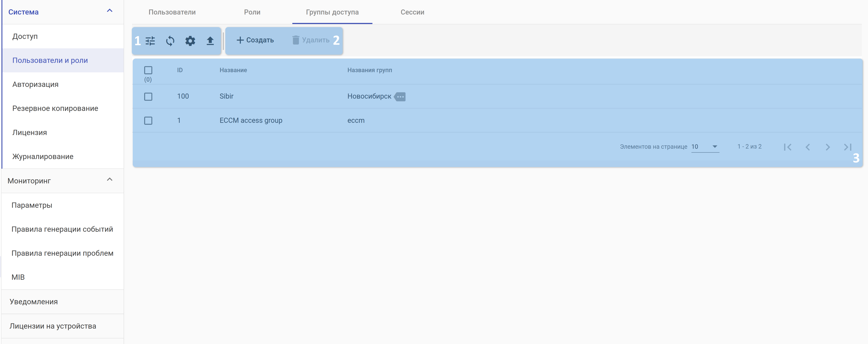Open the table filter sliders icon
This screenshot has height=344, width=868.
point(150,41)
